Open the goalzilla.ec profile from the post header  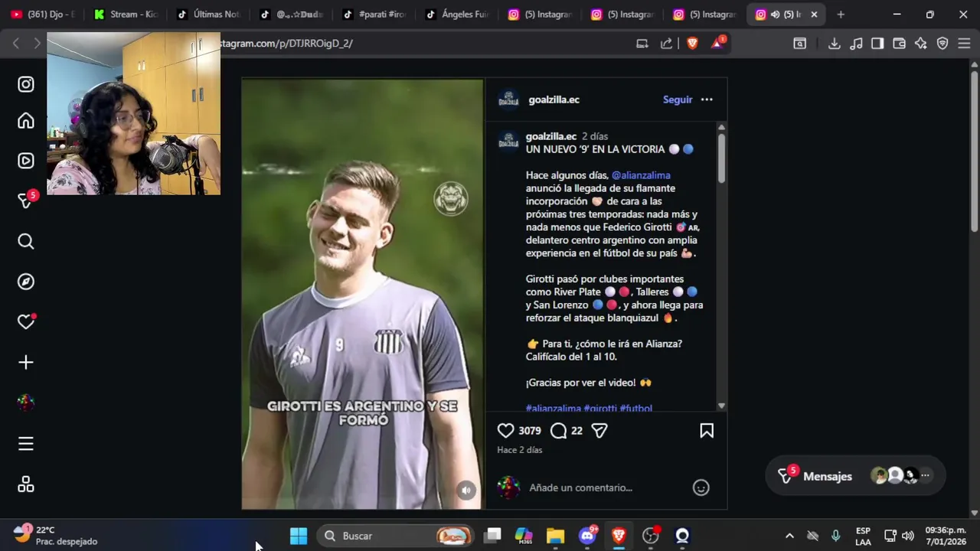point(554,99)
